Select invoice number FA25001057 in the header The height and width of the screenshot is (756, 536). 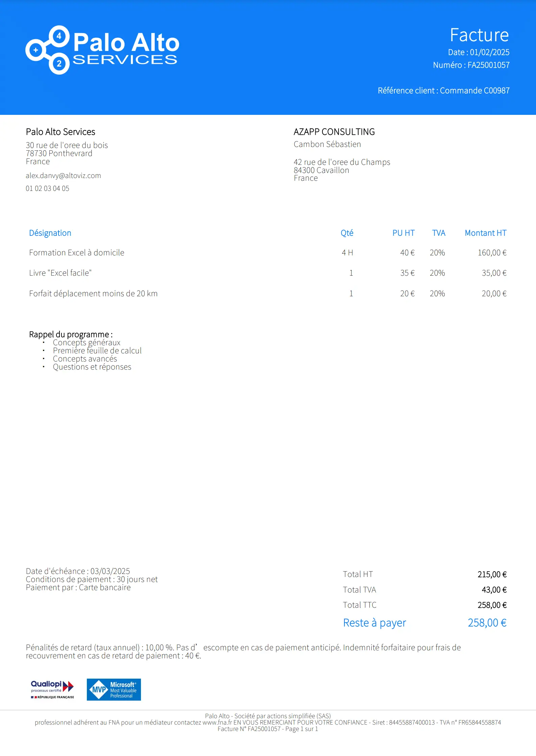pos(488,65)
